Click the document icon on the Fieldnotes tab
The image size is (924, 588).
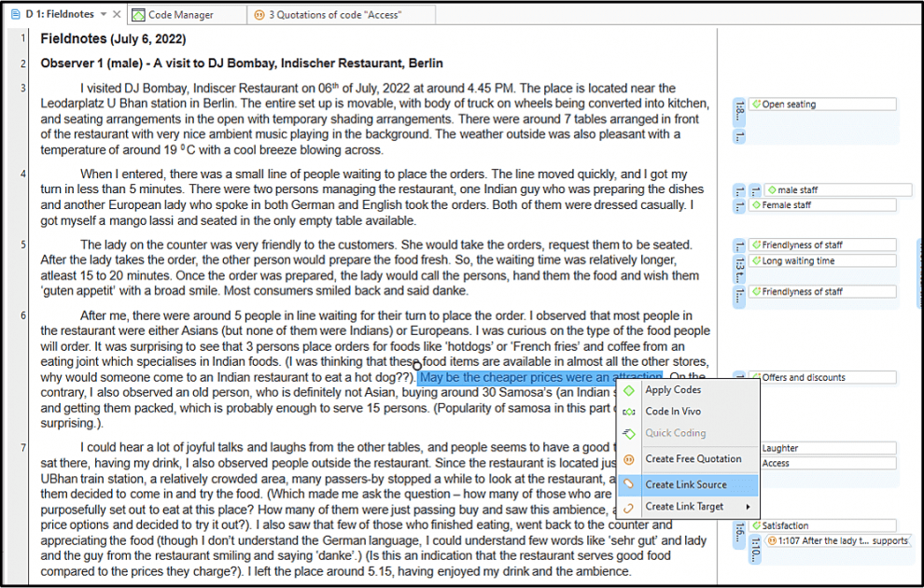point(15,14)
